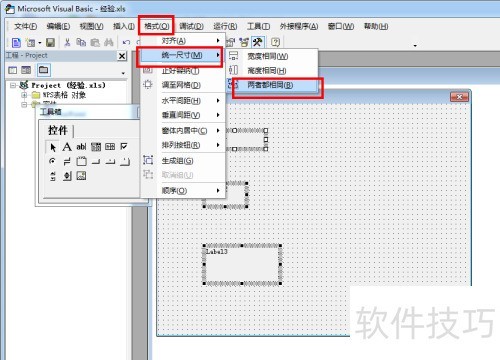The width and height of the screenshot is (500, 360).
Task: Expand the 垂直间距(V) submenu
Action: pos(183,115)
